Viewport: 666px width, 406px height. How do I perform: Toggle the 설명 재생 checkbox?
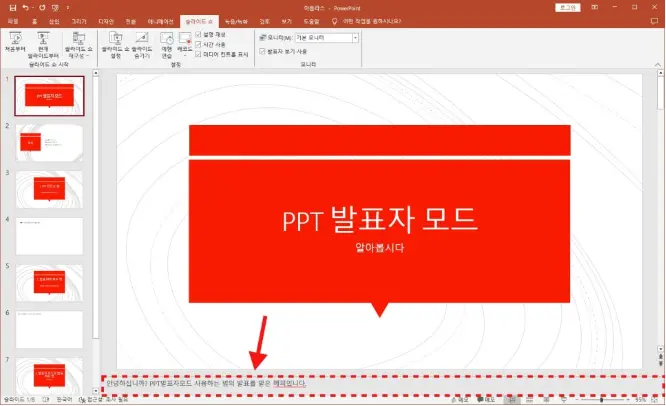pyautogui.click(x=199, y=33)
